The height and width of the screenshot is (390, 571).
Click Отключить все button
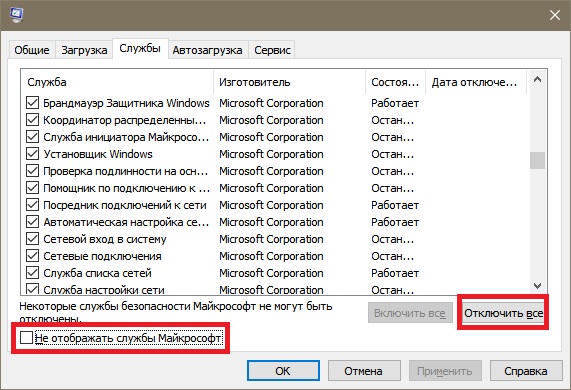pyautogui.click(x=503, y=313)
